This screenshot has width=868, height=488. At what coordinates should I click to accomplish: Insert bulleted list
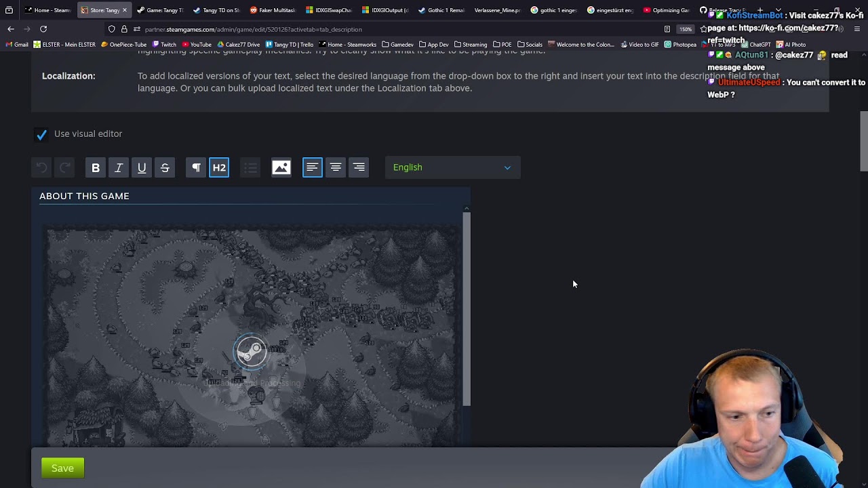click(250, 167)
